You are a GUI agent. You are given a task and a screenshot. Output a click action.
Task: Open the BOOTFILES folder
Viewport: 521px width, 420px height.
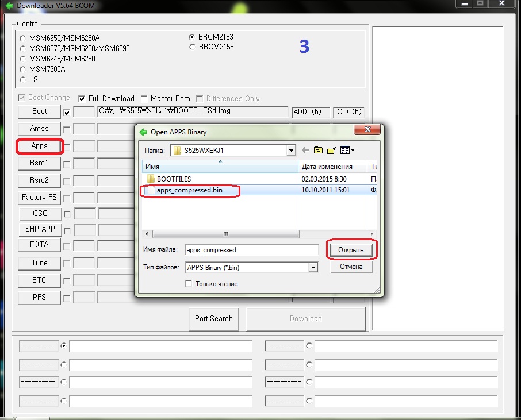(x=173, y=179)
